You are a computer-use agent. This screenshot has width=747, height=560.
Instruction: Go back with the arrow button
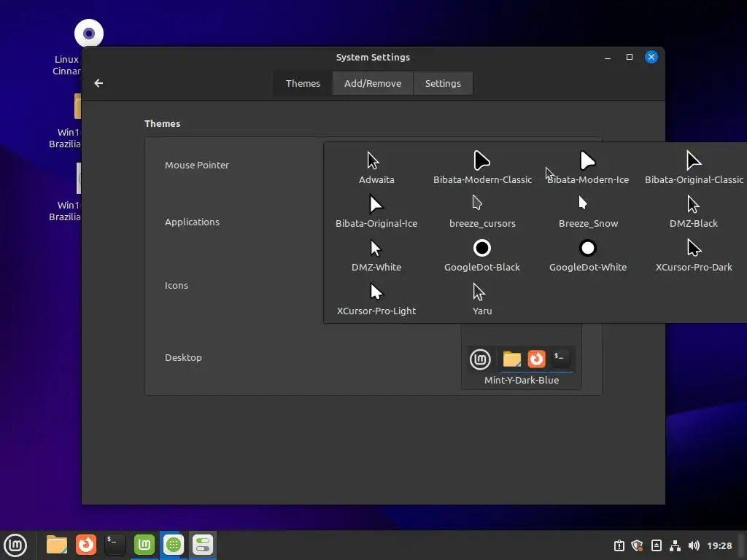click(x=98, y=83)
